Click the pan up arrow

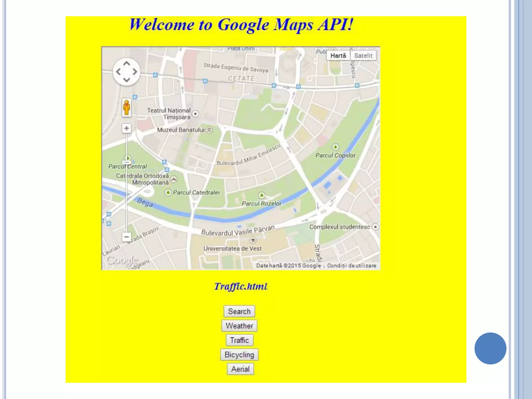pyautogui.click(x=127, y=63)
